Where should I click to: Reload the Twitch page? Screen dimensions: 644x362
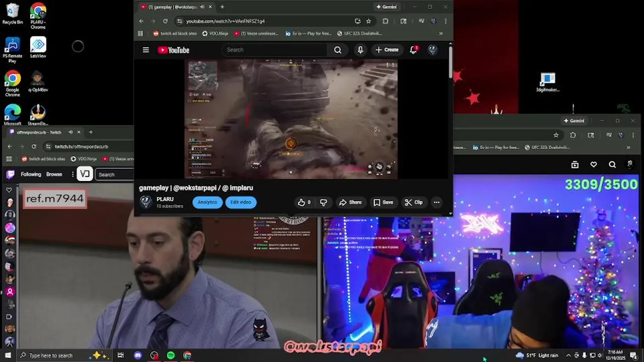click(x=34, y=146)
